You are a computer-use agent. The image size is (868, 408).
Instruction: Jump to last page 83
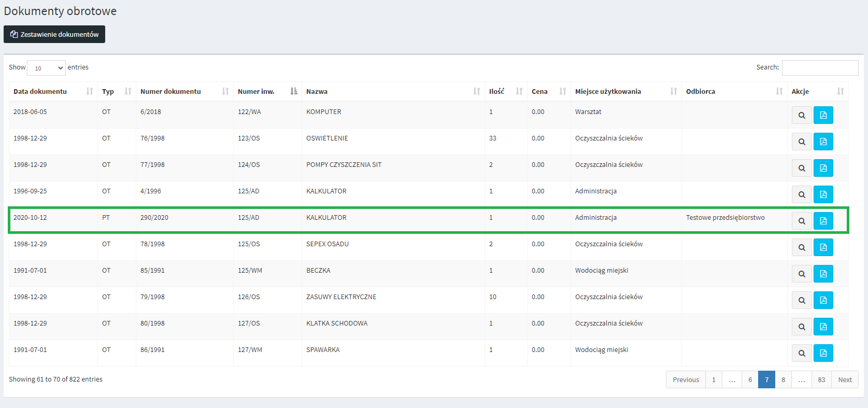point(821,379)
